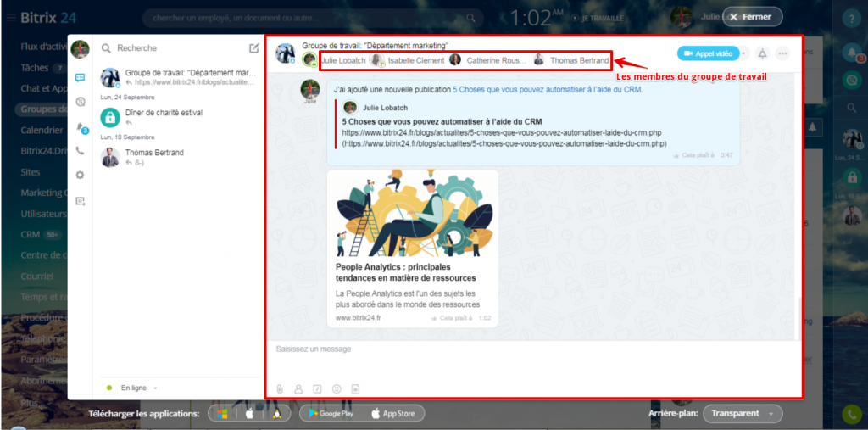Start a video call with Appel vidéo
Image resolution: width=868 pixels, height=430 pixels.
[x=708, y=53]
